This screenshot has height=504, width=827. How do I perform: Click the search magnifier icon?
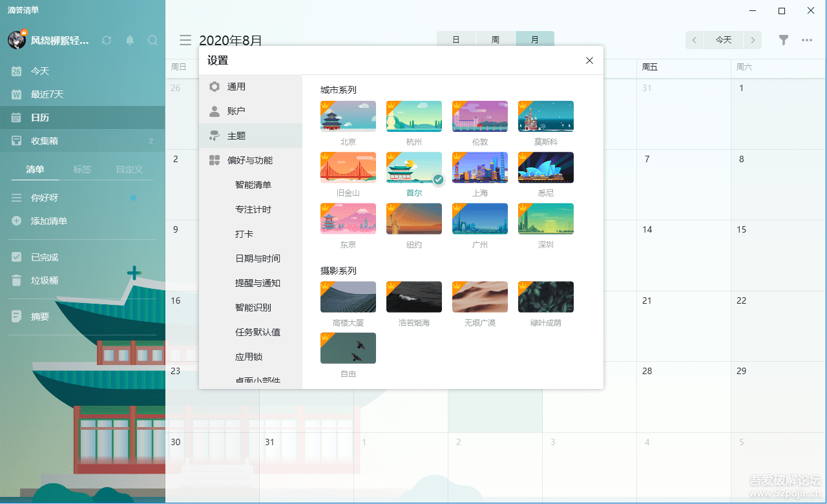click(x=152, y=40)
